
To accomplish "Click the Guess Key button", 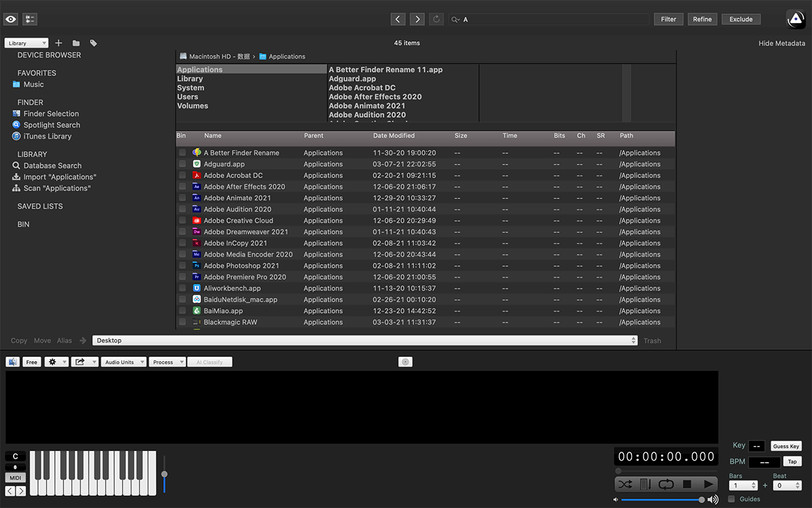I will click(786, 446).
